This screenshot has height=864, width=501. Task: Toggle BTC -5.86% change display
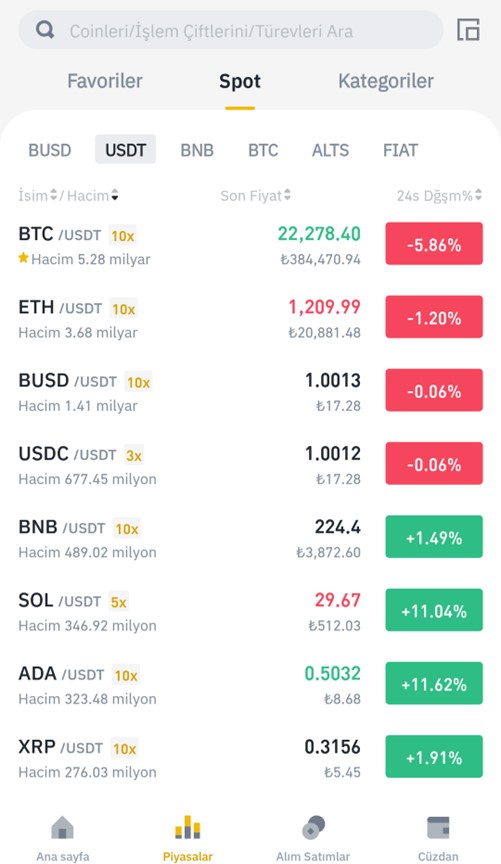pyautogui.click(x=434, y=244)
